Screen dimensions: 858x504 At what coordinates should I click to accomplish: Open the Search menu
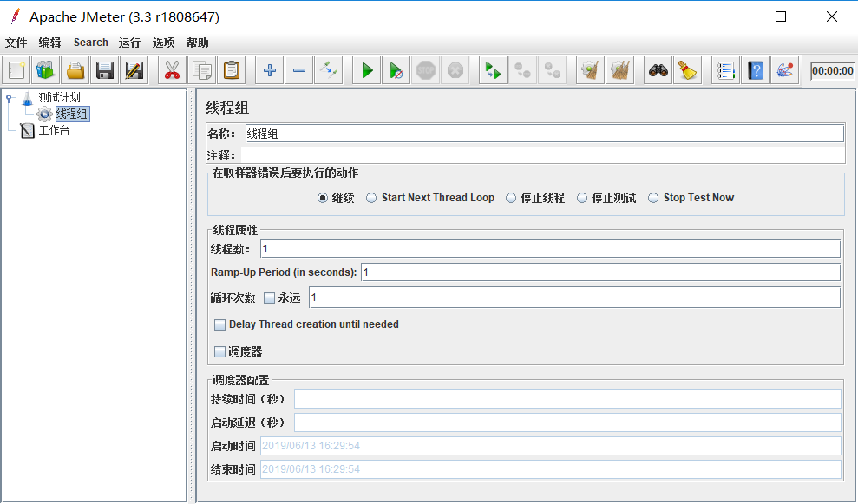click(91, 43)
